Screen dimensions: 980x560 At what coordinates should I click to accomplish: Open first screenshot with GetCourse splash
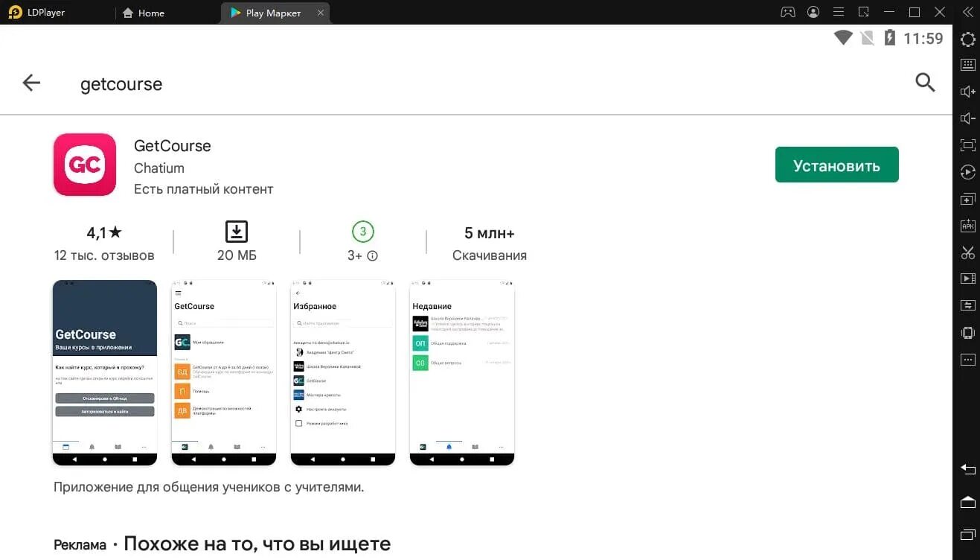105,372
